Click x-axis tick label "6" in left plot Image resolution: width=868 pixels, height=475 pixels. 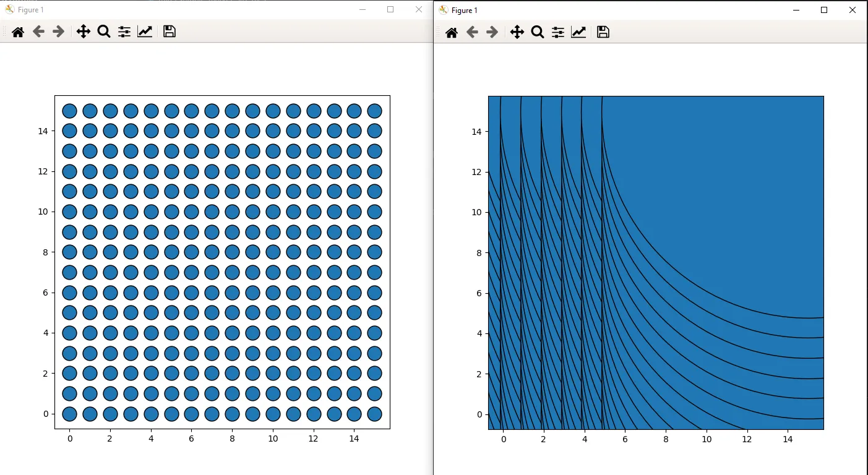point(192,439)
